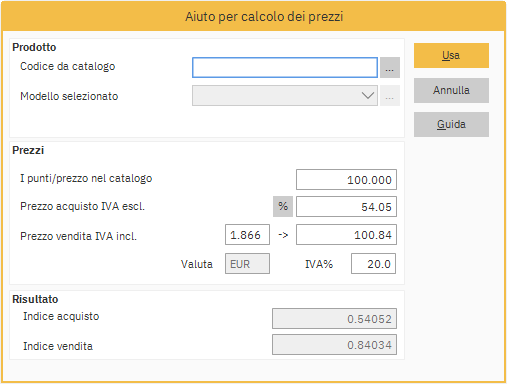Edit the IVA% field showing 20.0
507x384 pixels.
373,264
